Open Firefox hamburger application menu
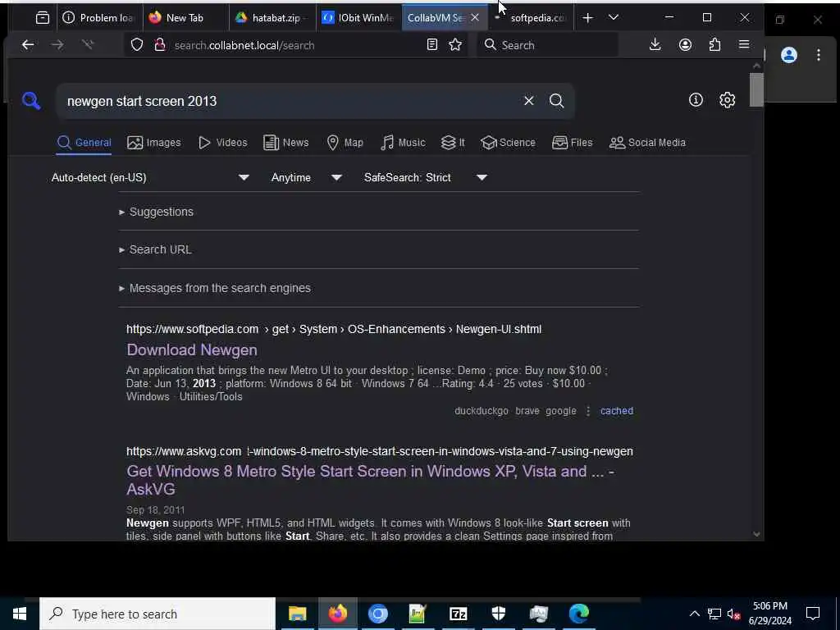The image size is (840, 630). coord(743,44)
